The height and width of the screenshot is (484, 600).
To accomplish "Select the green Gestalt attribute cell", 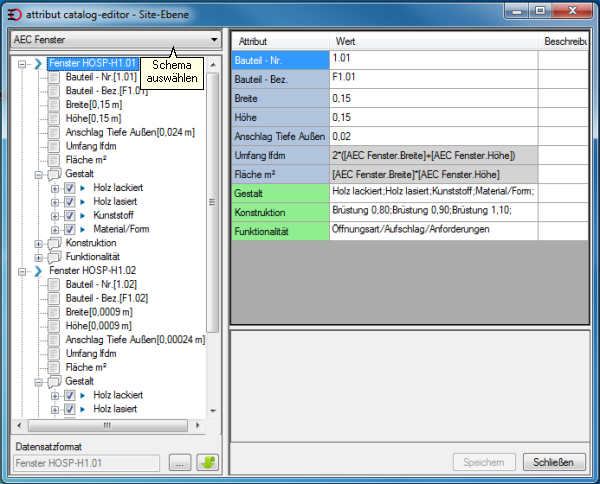I will [x=280, y=193].
